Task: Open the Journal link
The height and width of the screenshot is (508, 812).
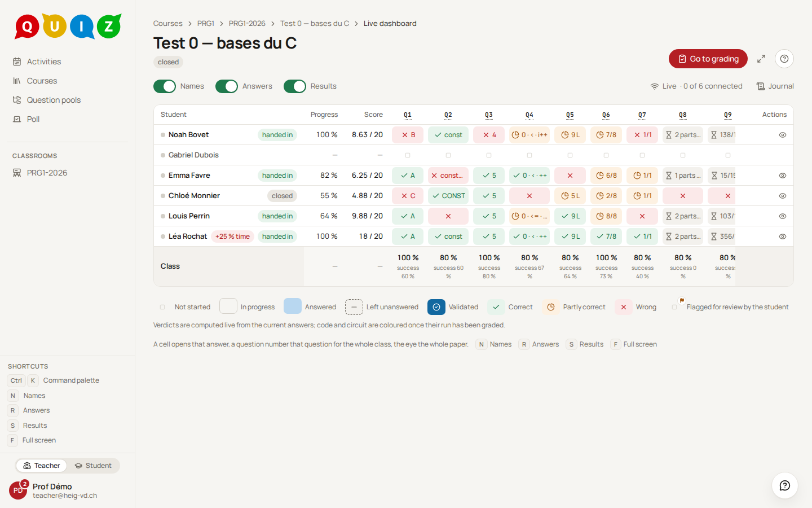Action: [x=775, y=86]
